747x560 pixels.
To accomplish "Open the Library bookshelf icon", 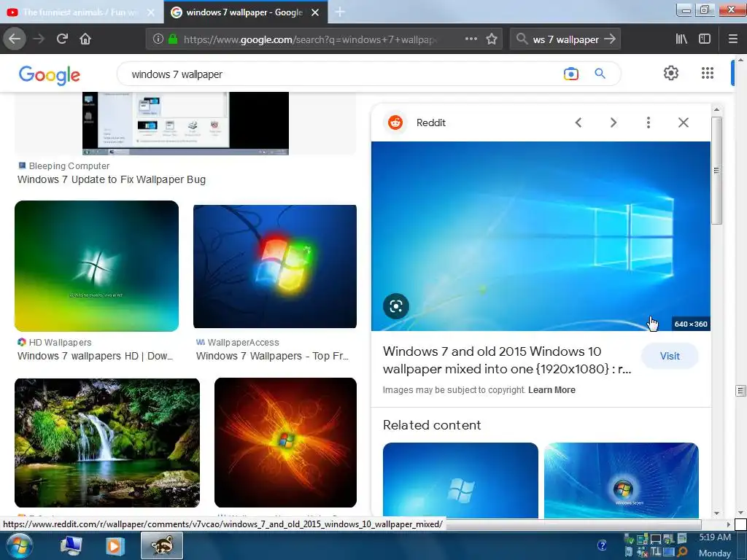I will click(681, 39).
